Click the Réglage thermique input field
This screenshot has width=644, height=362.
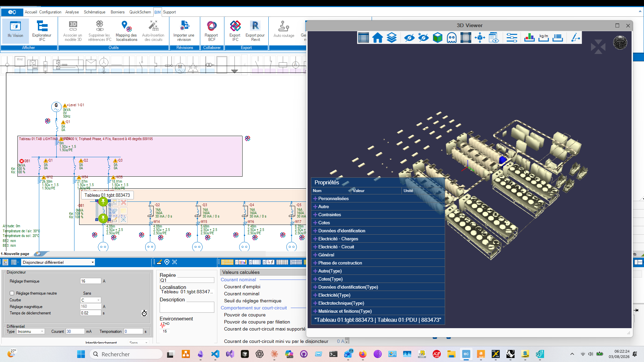[x=91, y=281]
